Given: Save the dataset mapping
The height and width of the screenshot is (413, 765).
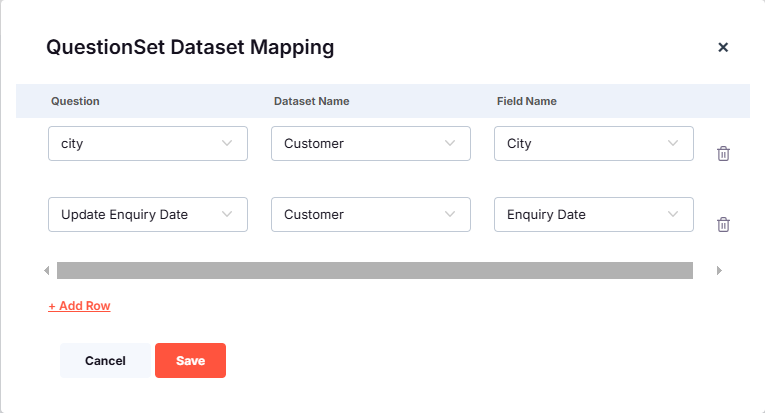Looking at the screenshot, I should click(x=190, y=360).
